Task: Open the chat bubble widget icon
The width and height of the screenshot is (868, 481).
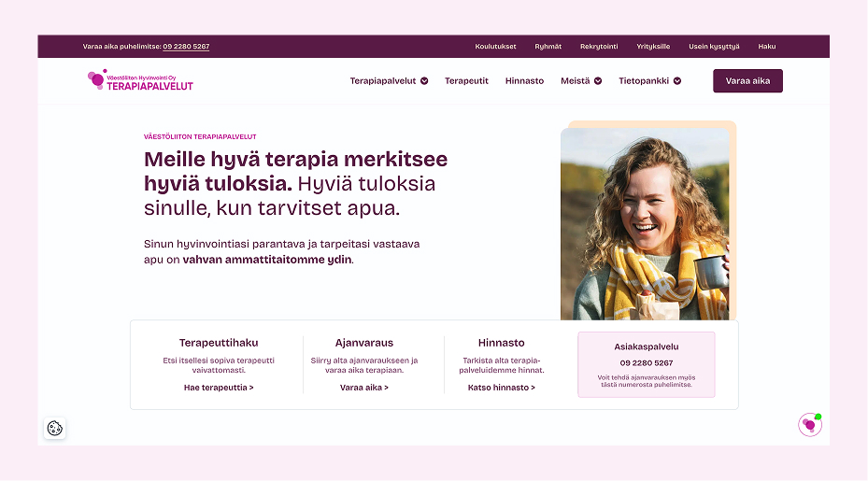Action: coord(810,425)
